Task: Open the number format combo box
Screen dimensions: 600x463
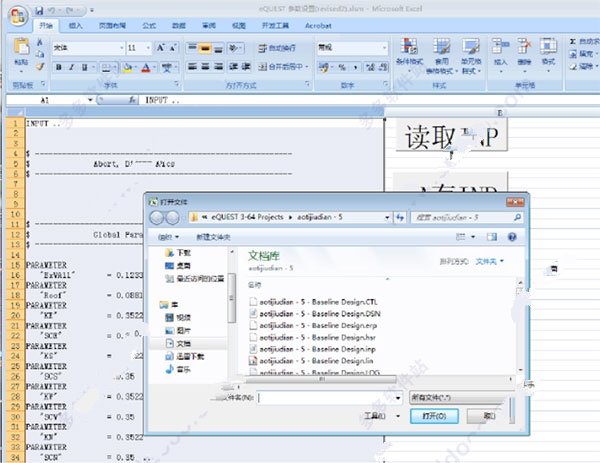Action: point(352,48)
